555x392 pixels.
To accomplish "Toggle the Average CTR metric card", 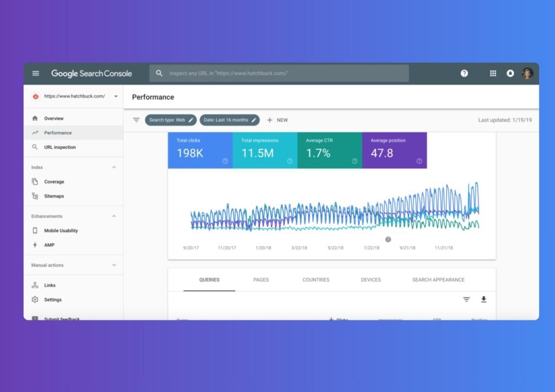I will pos(330,151).
